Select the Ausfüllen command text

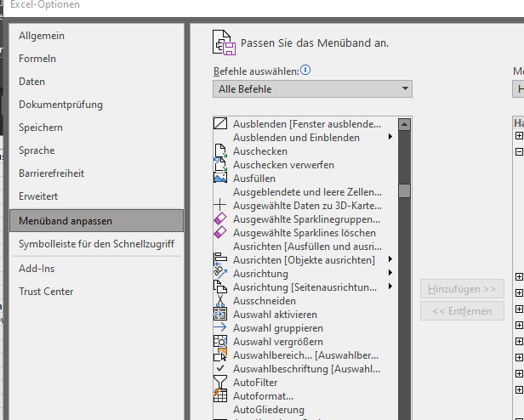[254, 178]
